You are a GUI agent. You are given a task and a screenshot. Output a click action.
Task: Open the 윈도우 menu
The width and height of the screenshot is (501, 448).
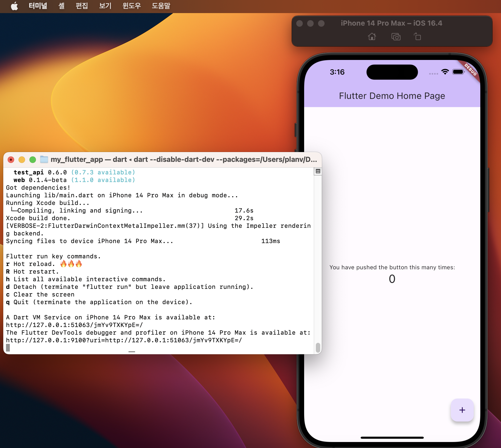(132, 6)
